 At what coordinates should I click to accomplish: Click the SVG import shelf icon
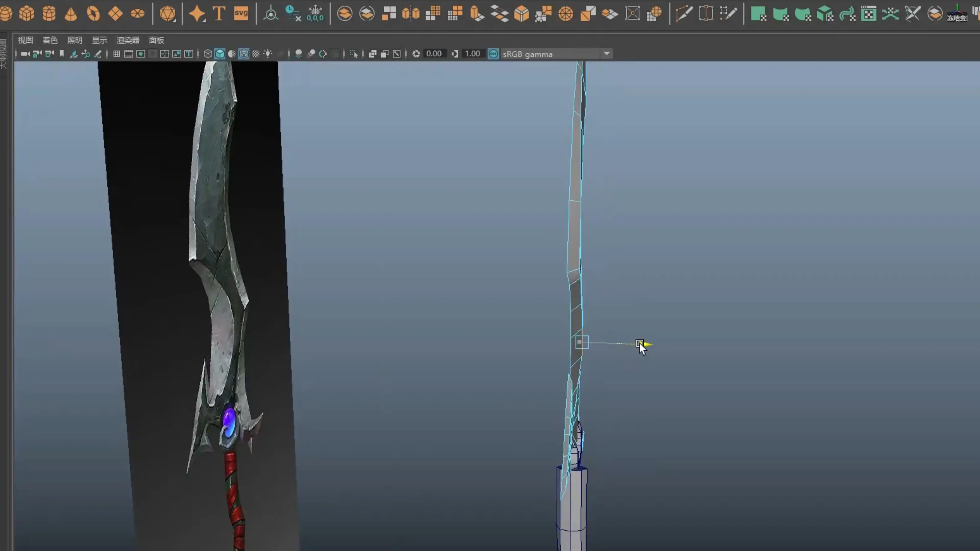point(241,14)
